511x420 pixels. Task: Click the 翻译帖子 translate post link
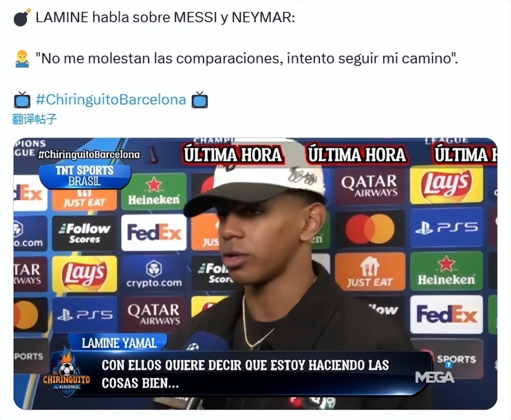click(x=35, y=119)
